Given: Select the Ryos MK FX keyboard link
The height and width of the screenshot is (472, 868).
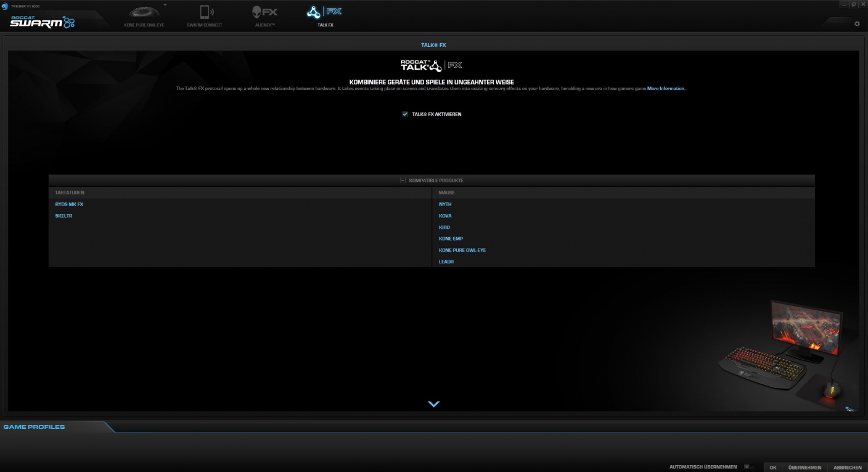Looking at the screenshot, I should click(69, 204).
